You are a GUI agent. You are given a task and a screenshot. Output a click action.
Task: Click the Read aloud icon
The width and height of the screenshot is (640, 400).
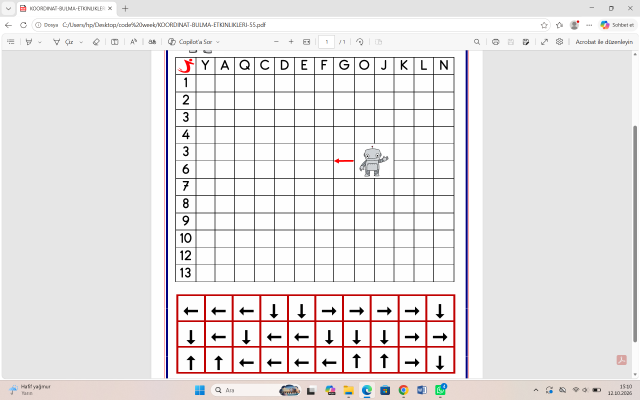pyautogui.click(x=133, y=42)
